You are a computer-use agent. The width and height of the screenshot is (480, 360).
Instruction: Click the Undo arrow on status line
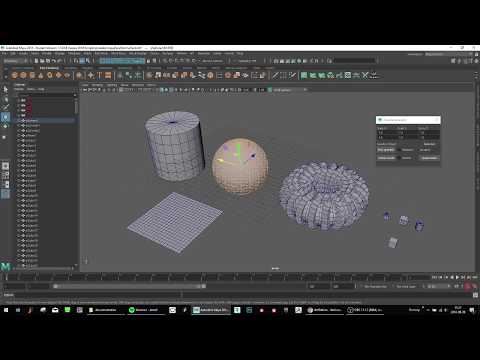[54, 61]
